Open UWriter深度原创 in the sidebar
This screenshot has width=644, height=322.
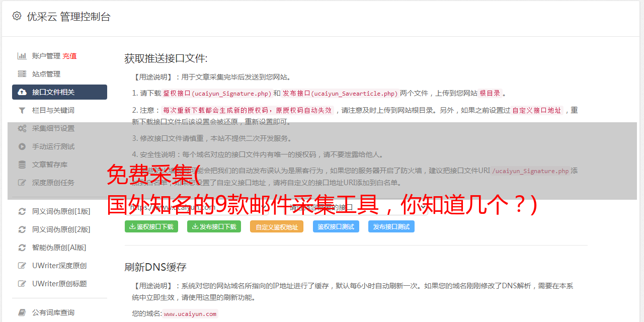pos(59,266)
